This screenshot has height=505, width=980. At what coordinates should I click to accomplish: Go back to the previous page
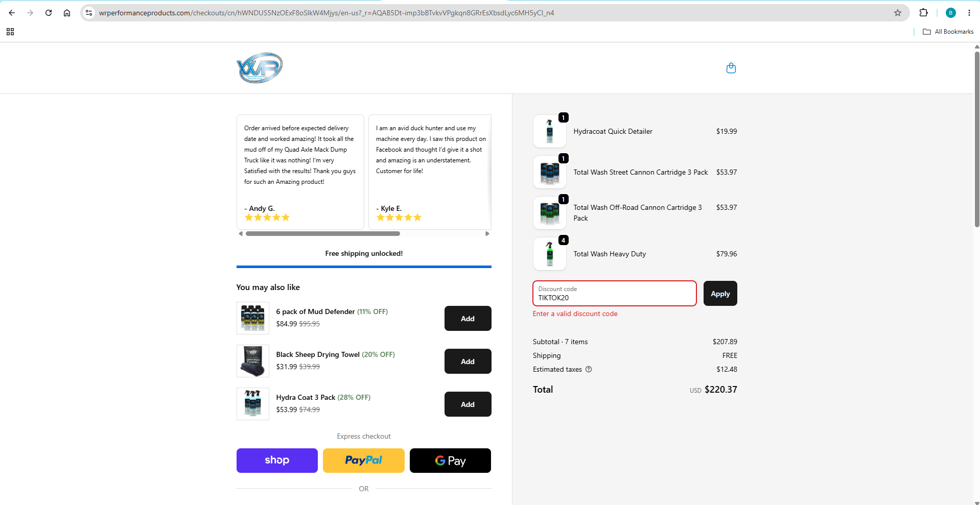[x=12, y=13]
